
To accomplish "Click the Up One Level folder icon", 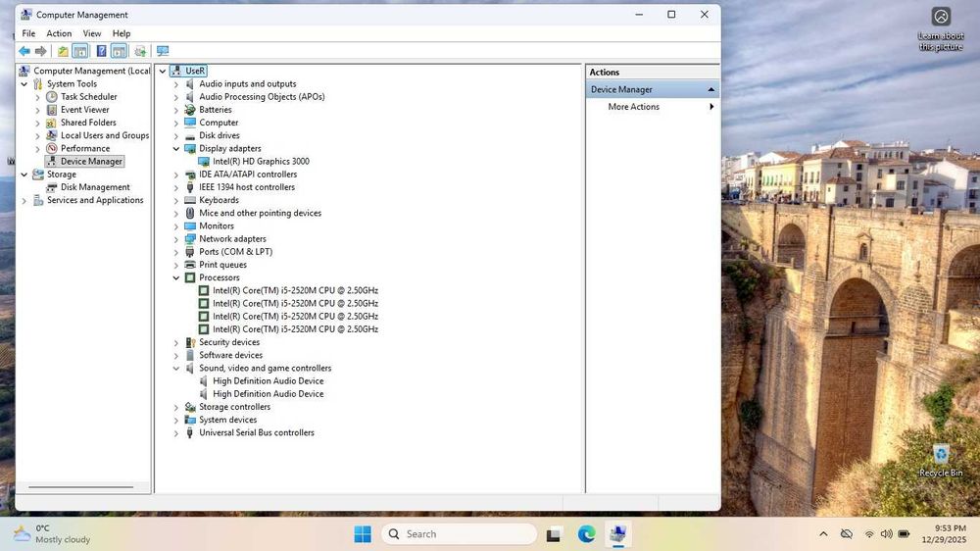I will click(x=63, y=51).
